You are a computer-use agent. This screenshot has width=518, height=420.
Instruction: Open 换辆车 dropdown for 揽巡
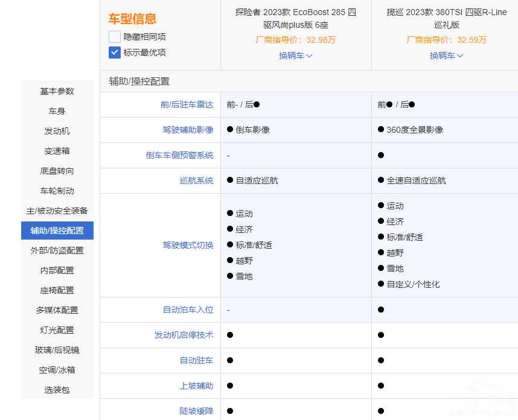[x=446, y=56]
